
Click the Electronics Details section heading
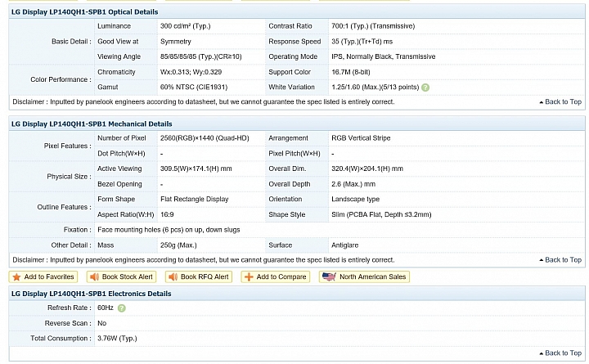coord(92,294)
